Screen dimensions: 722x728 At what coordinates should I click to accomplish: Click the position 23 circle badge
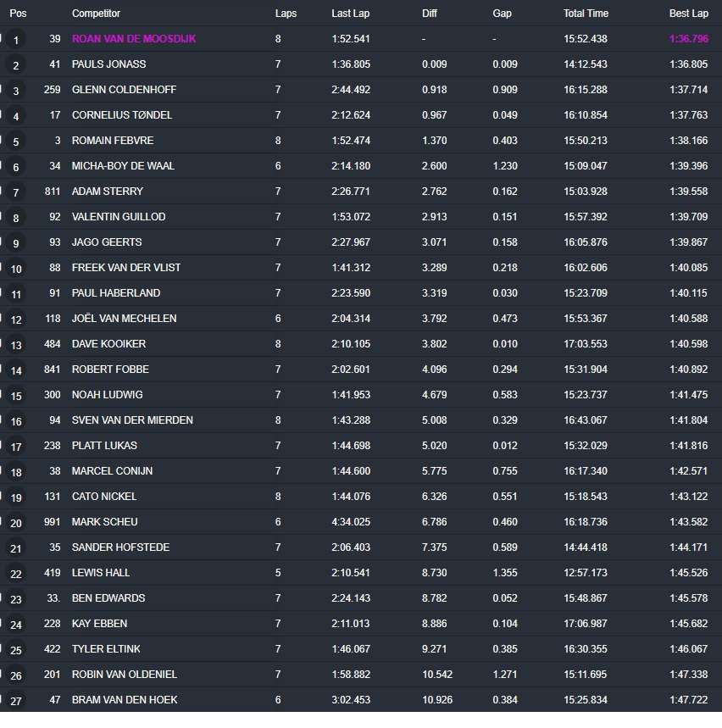pyautogui.click(x=17, y=599)
